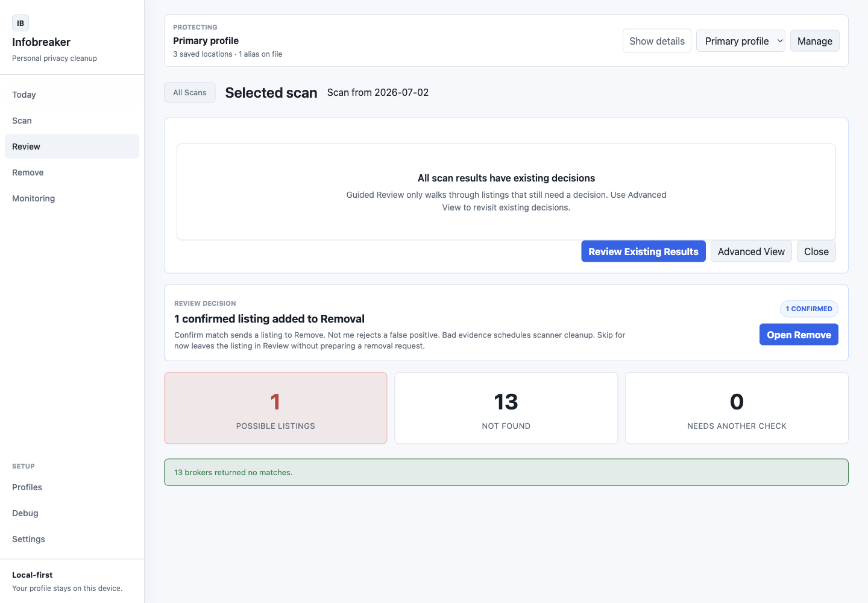This screenshot has width=868, height=603.
Task: Open the Remove section in sidebar
Action: [x=72, y=172]
